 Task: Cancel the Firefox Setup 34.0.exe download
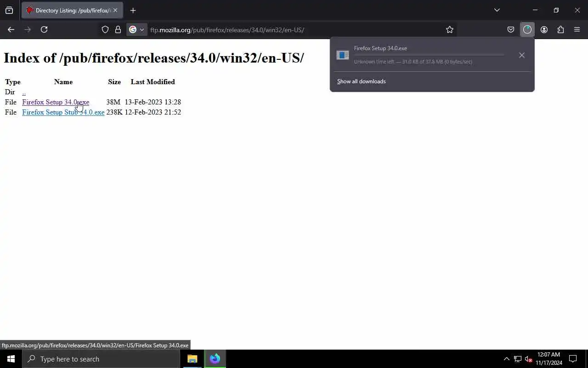pos(521,55)
